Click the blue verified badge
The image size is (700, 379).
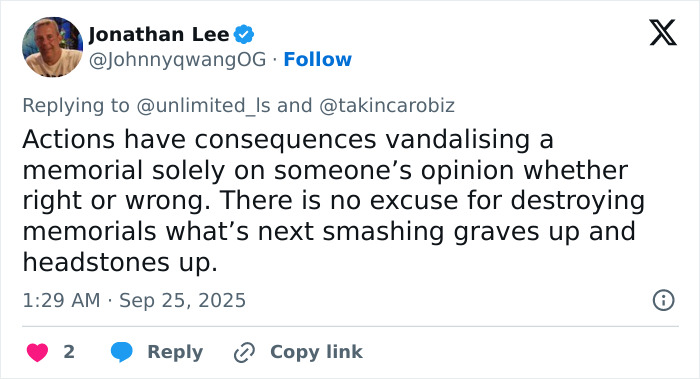point(244,34)
